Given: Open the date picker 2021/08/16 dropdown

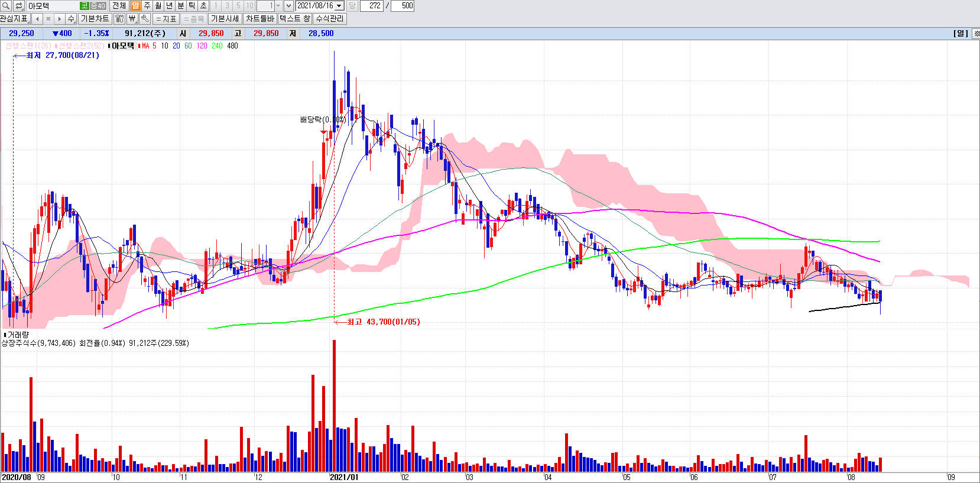Looking at the screenshot, I should pos(339,6).
